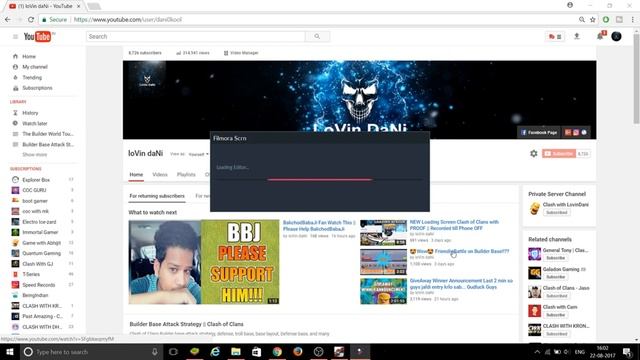Open the Windows Start button
This screenshot has width=640, height=360.
[10, 351]
